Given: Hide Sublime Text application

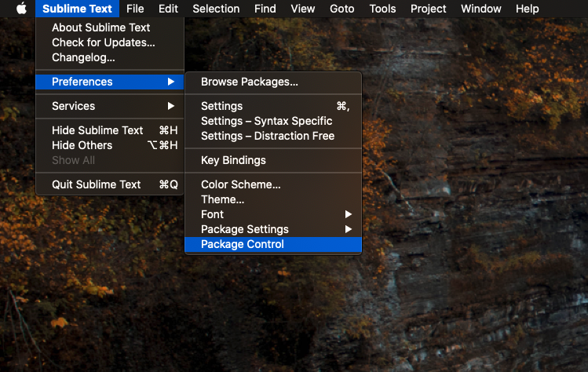Looking at the screenshot, I should 97,130.
